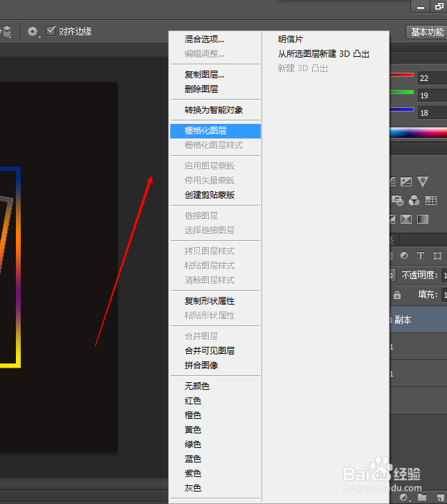
Task: Create a new layer at panel bottom
Action: (x=441, y=498)
